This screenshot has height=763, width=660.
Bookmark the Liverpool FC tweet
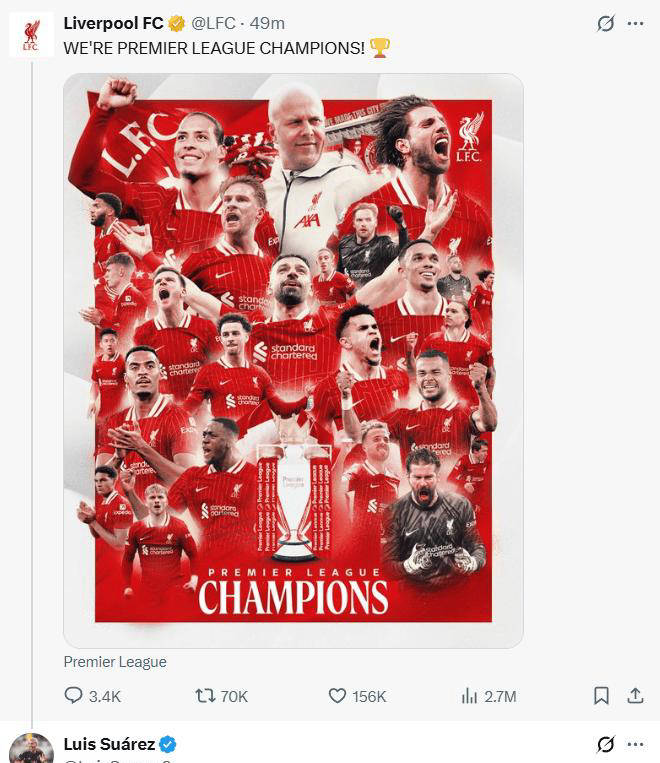(601, 696)
